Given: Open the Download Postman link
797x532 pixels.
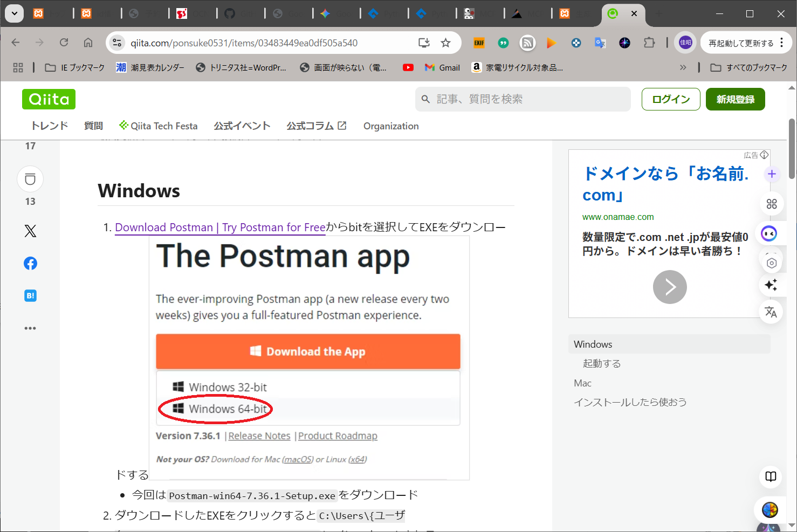Looking at the screenshot, I should tap(220, 227).
